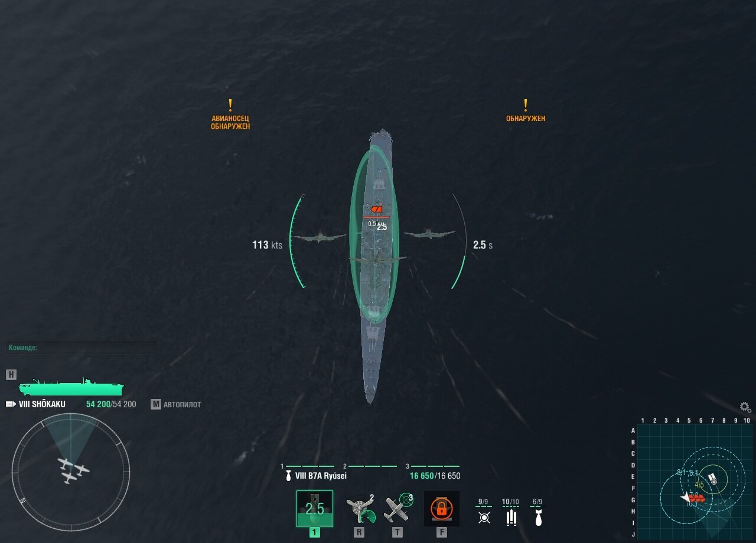This screenshot has height=543, width=756.
Task: Click the VIII B7A Ryūsei squadron label
Action: pyautogui.click(x=321, y=476)
